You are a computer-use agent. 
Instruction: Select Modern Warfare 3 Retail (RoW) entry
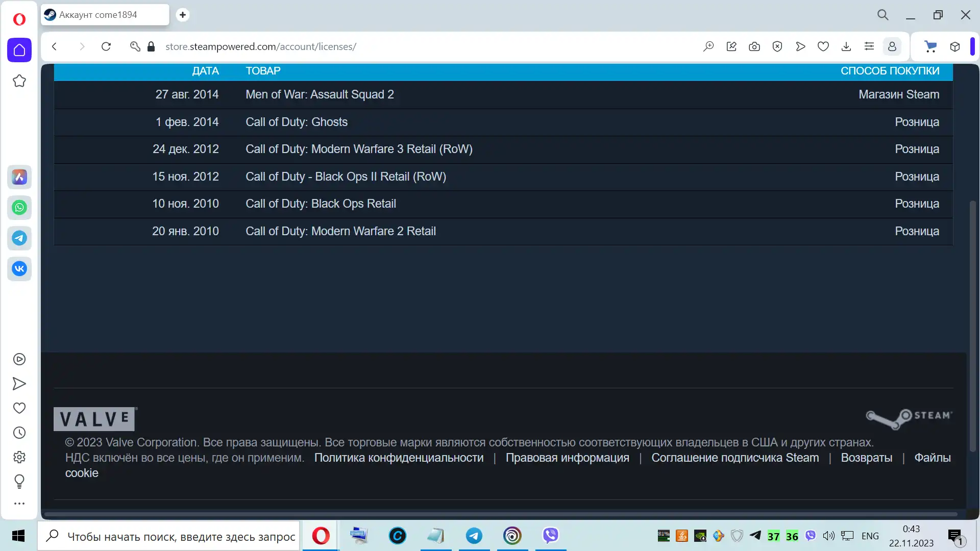click(503, 149)
